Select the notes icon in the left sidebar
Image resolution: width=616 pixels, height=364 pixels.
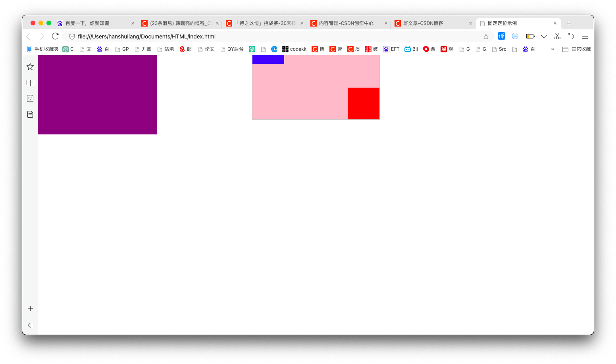point(30,114)
